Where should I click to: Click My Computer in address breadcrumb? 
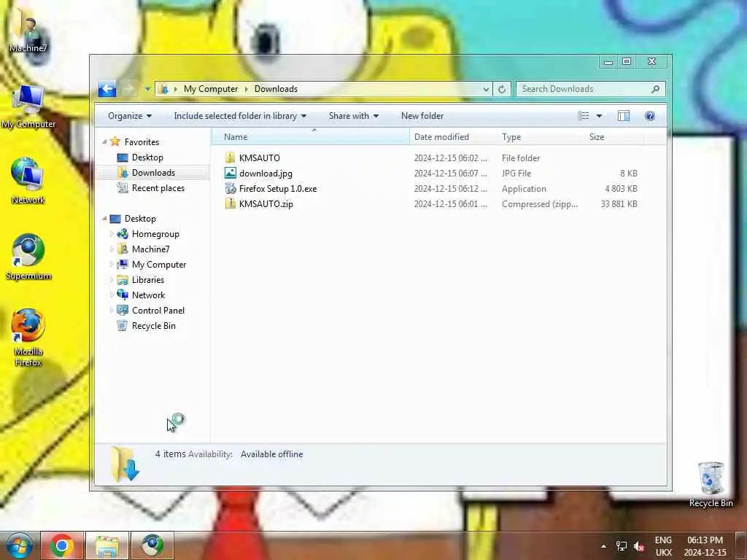[211, 89]
